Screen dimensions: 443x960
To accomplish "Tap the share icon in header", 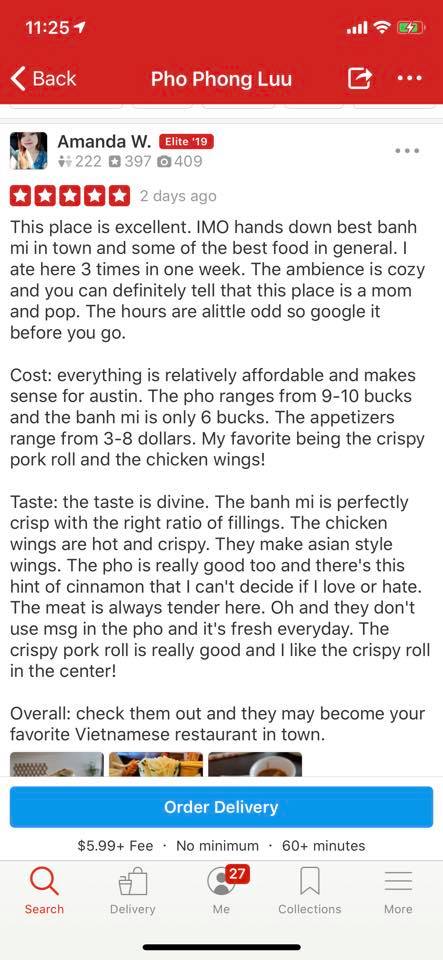I will [360, 78].
